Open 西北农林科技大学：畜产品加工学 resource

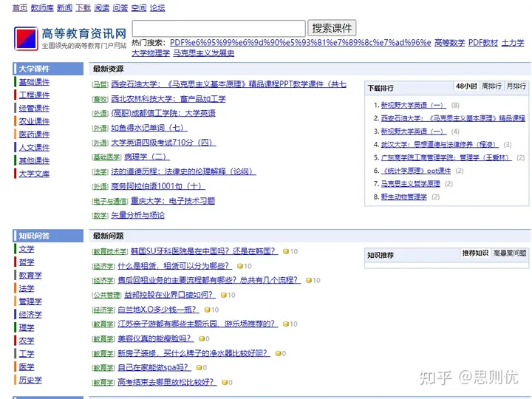168,99
